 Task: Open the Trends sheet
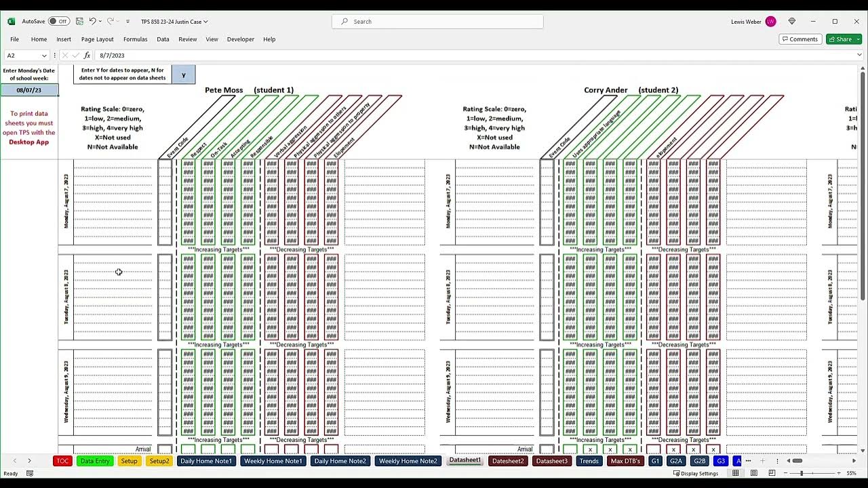coord(589,461)
